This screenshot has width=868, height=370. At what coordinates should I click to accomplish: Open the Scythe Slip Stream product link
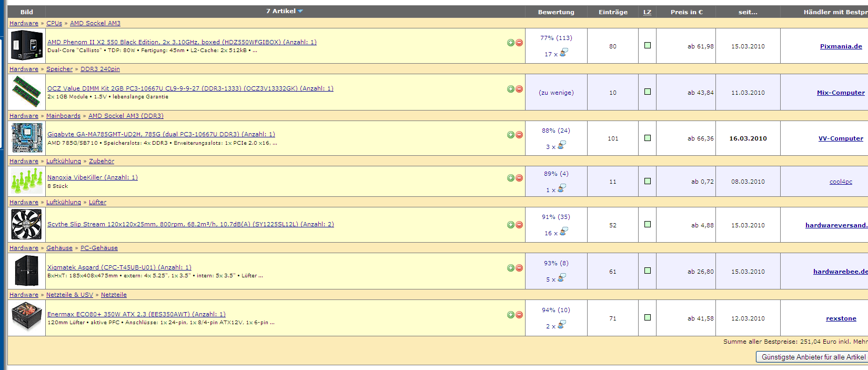pyautogui.click(x=190, y=224)
